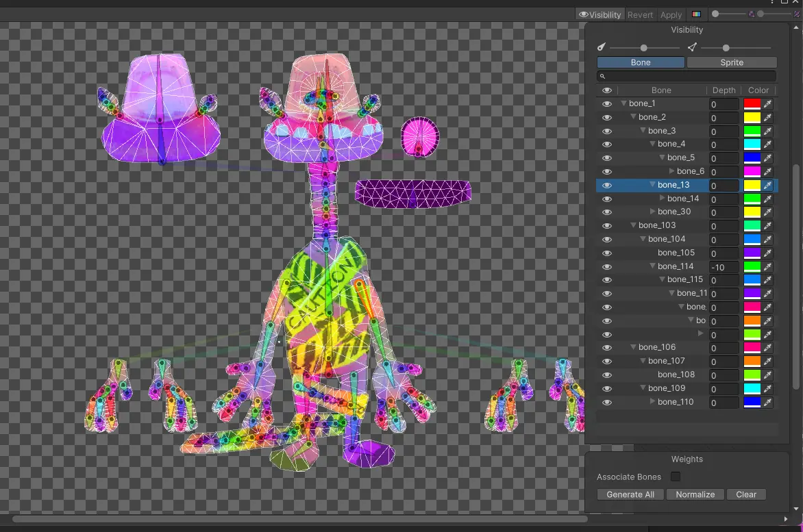
Task: Enable the Associate Bones checkbox
Action: (676, 477)
